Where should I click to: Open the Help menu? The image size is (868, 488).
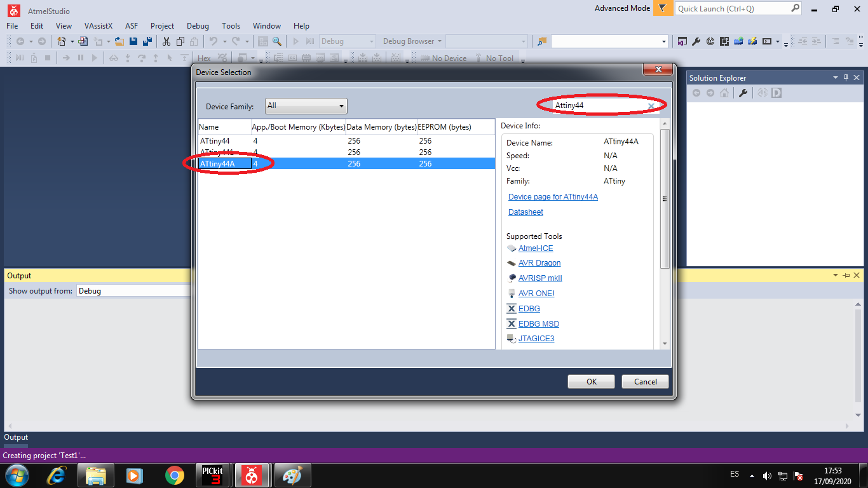301,26
